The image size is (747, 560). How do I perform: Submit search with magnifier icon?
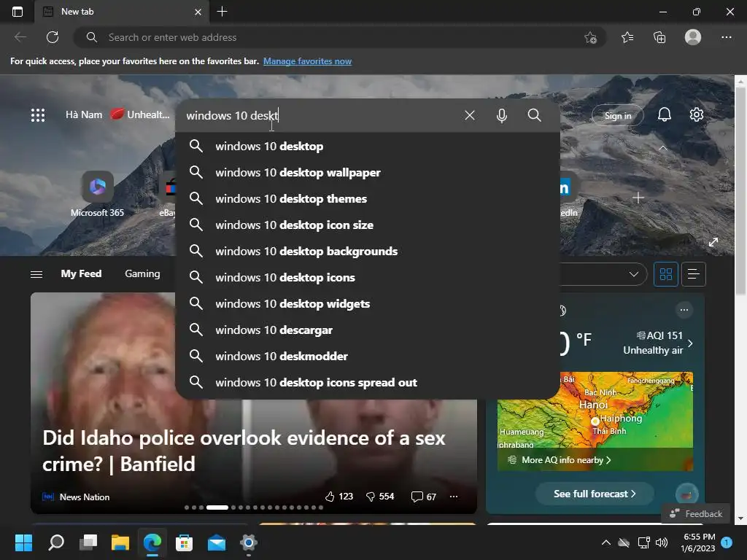(x=534, y=115)
